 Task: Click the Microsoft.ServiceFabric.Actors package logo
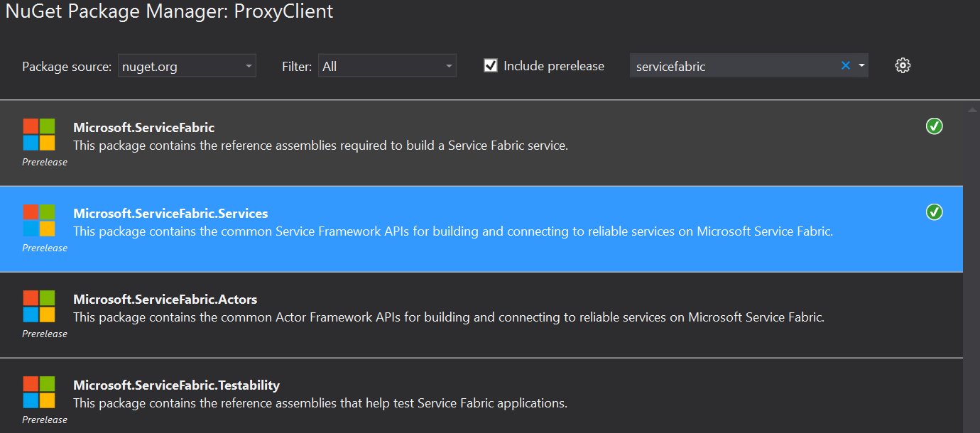click(38, 306)
